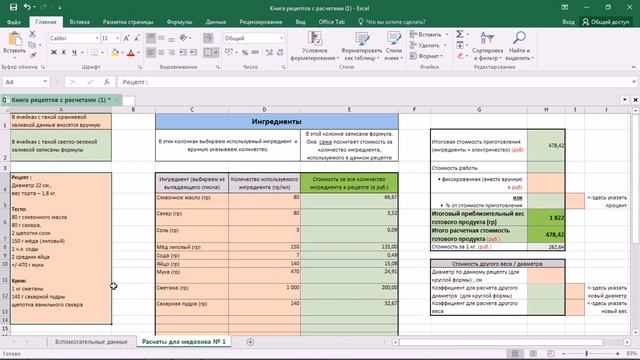This screenshot has height=360, width=640.
Task: Toggle left horizontal alignment
Action: (x=151, y=53)
